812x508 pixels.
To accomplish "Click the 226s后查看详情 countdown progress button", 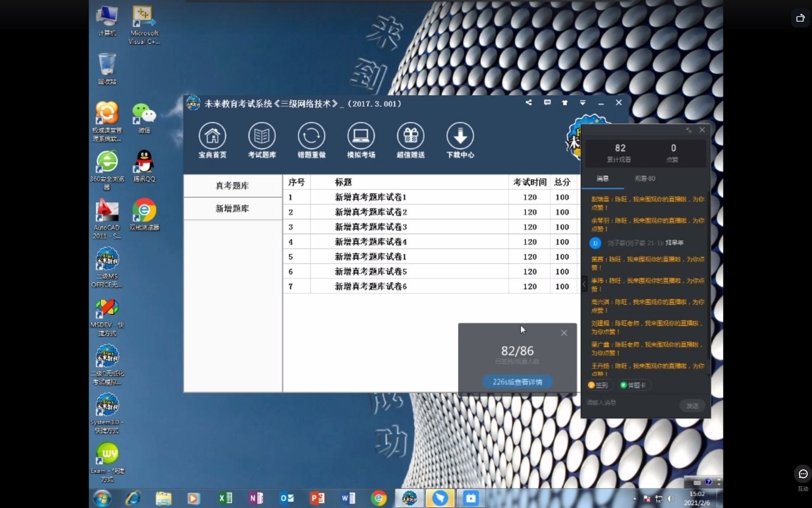I will click(517, 381).
